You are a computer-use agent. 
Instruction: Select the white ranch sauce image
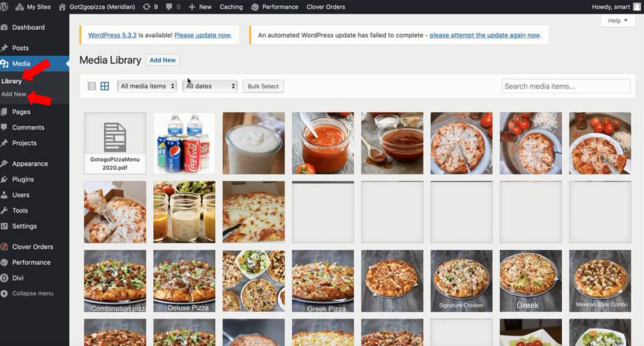click(x=254, y=143)
